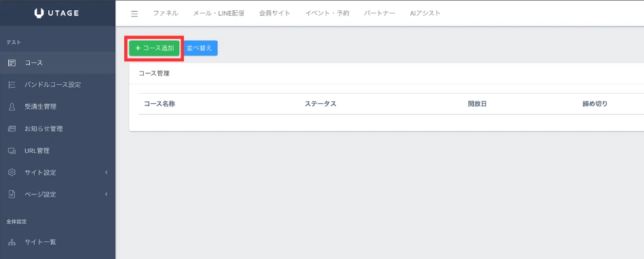644x259 pixels.
Task: Click the サイト一覧 sitemap icon
Action: [12, 242]
